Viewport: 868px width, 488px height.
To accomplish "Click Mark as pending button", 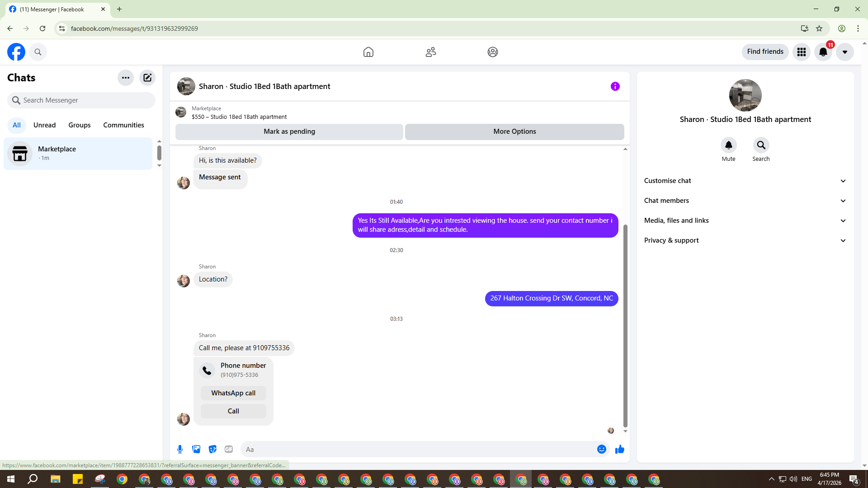I will [x=289, y=131].
